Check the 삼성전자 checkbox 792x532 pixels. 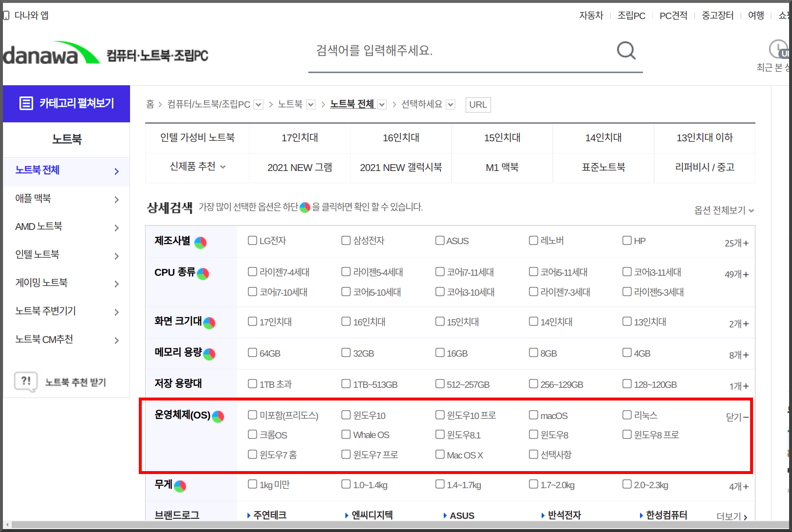(x=346, y=240)
